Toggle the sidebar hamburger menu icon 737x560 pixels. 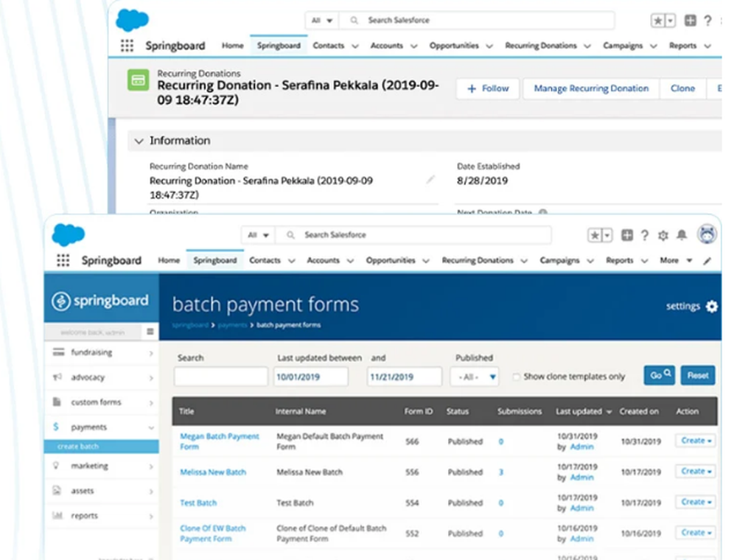[150, 332]
